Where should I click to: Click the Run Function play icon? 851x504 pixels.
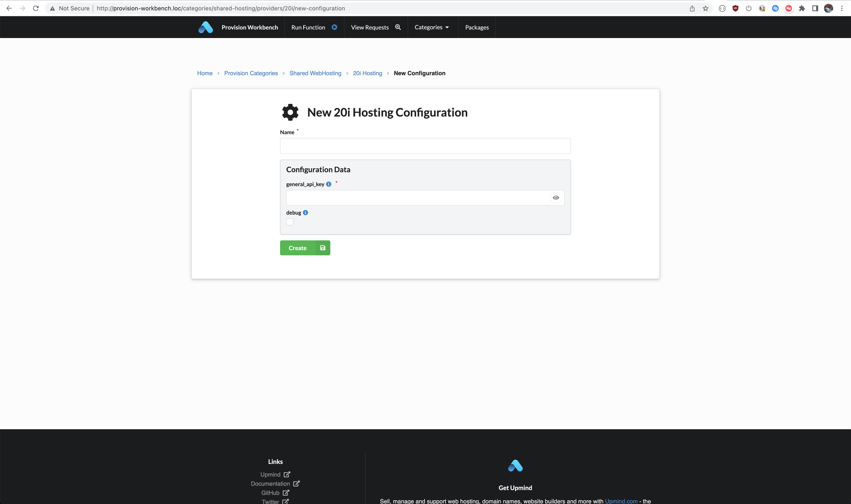pos(334,27)
